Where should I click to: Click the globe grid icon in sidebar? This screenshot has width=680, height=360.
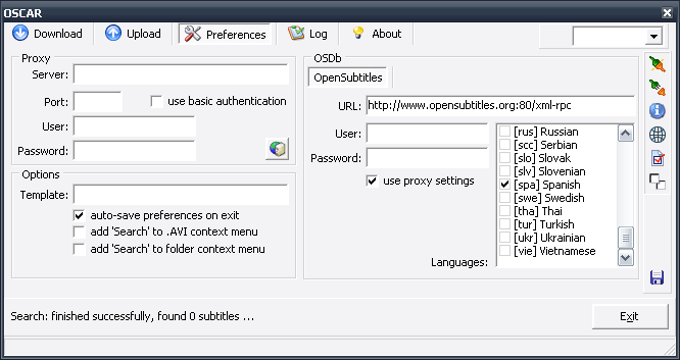pos(657,135)
